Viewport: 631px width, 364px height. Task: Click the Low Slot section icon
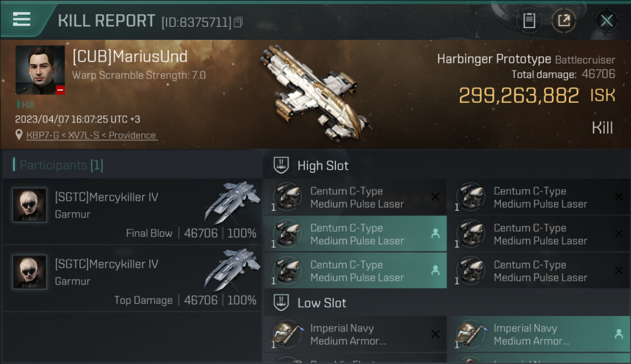click(282, 303)
